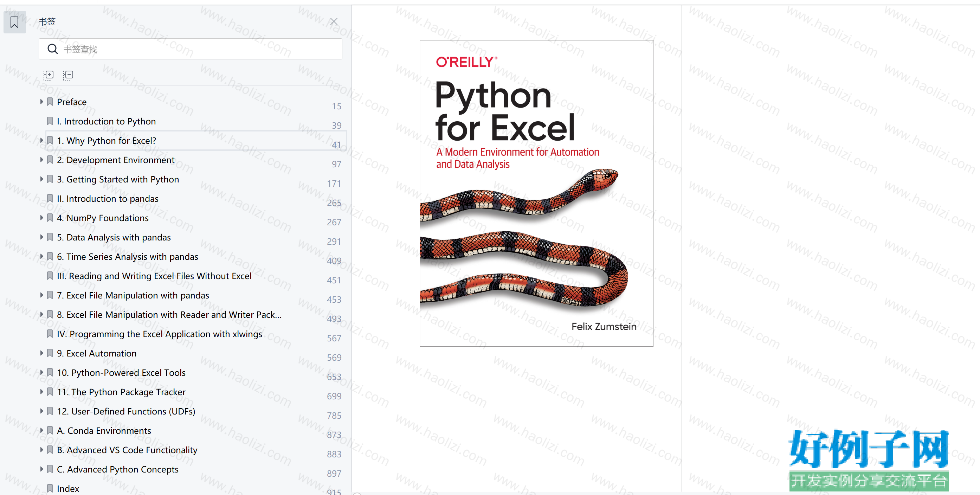Image resolution: width=980 pixels, height=495 pixels.
Task: Collapse all bookmarks icon
Action: [x=68, y=75]
